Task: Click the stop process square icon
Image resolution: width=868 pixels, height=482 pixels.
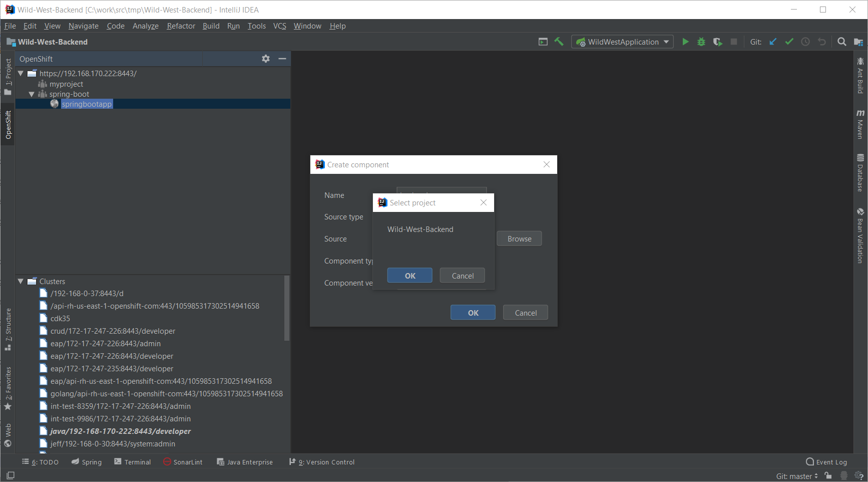Action: coord(734,42)
